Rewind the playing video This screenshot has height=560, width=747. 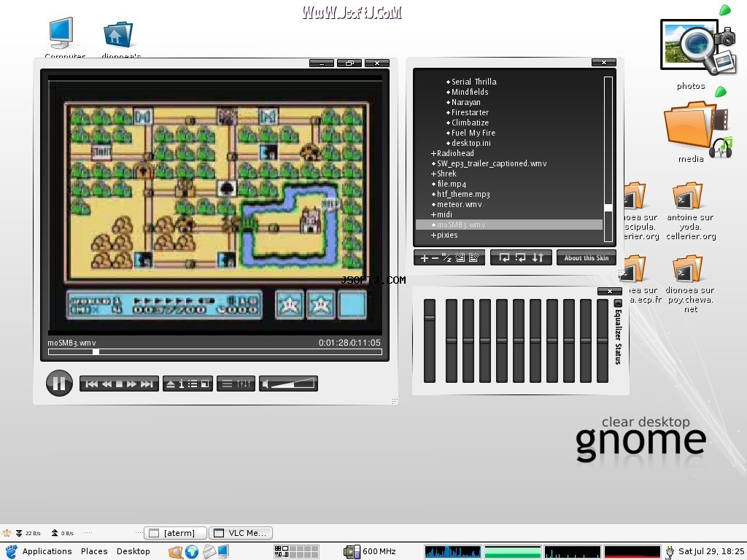click(107, 384)
